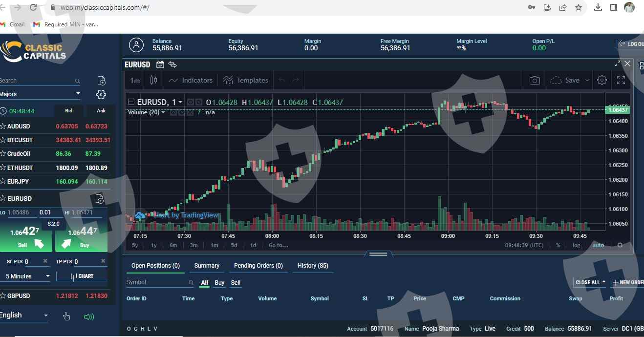Open the History (85) tab
The height and width of the screenshot is (337, 644).
point(313,266)
